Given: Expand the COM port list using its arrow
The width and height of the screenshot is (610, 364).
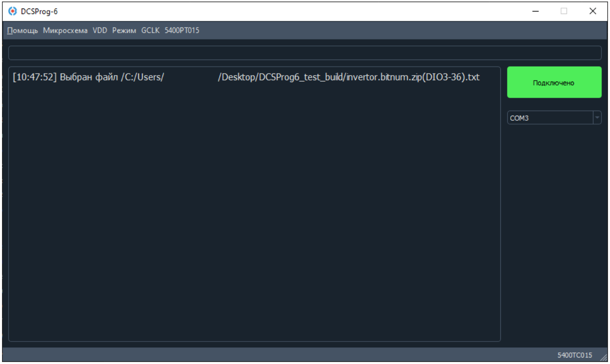Looking at the screenshot, I should 597,118.
